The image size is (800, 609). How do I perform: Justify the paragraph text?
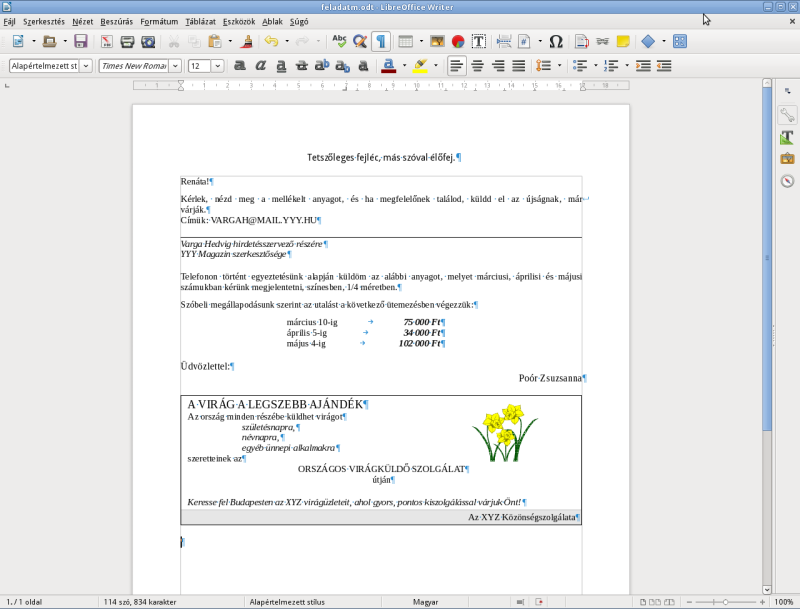(x=518, y=66)
